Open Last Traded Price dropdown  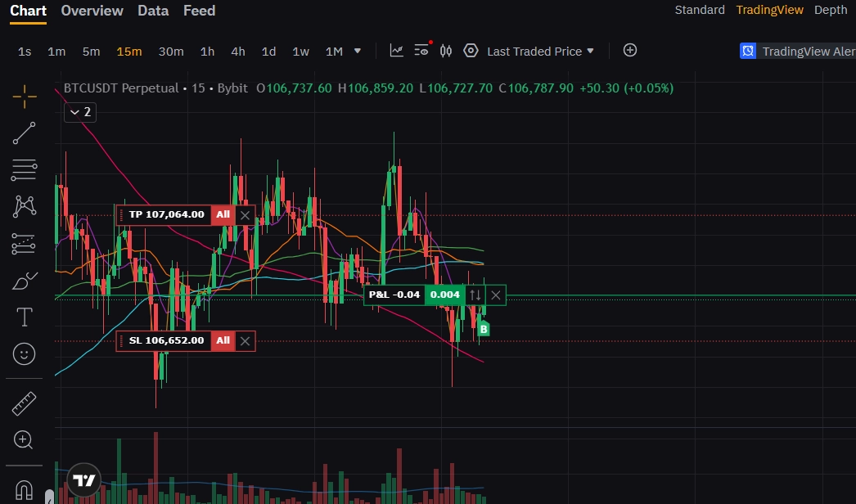pos(540,52)
